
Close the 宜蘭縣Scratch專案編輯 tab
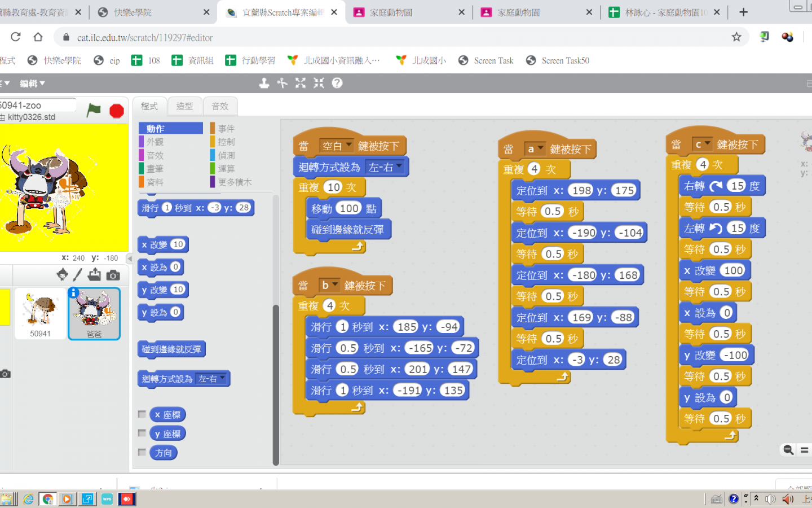point(334,12)
